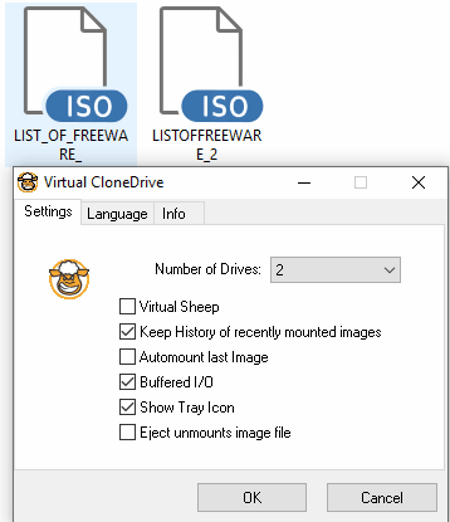Select the LISTOFFREEWARE_2 ISO file icon
The height and width of the screenshot is (522, 450).
211,64
